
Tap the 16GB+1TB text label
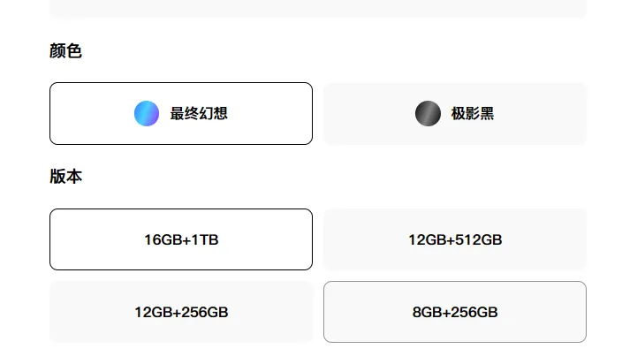click(181, 239)
